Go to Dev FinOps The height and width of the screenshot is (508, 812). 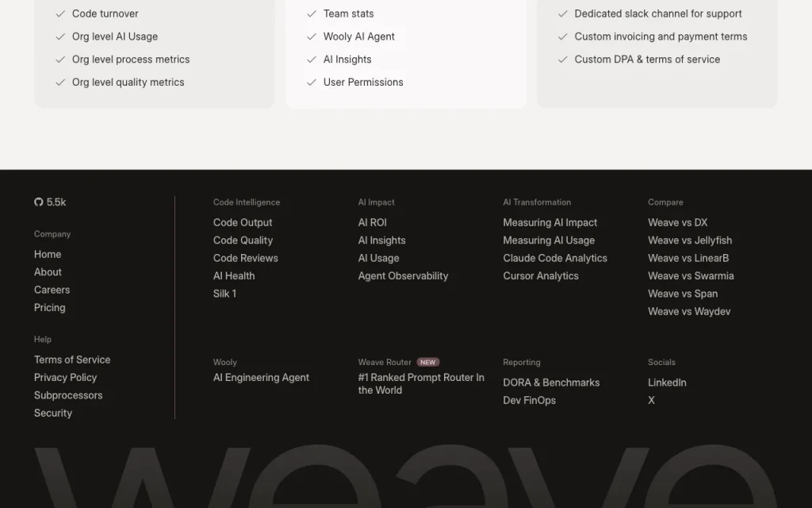pyautogui.click(x=529, y=400)
